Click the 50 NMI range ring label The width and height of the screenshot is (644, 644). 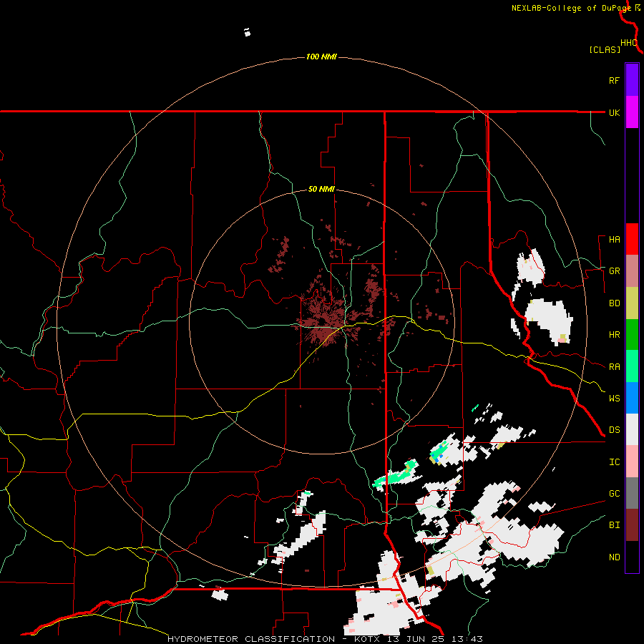click(321, 189)
